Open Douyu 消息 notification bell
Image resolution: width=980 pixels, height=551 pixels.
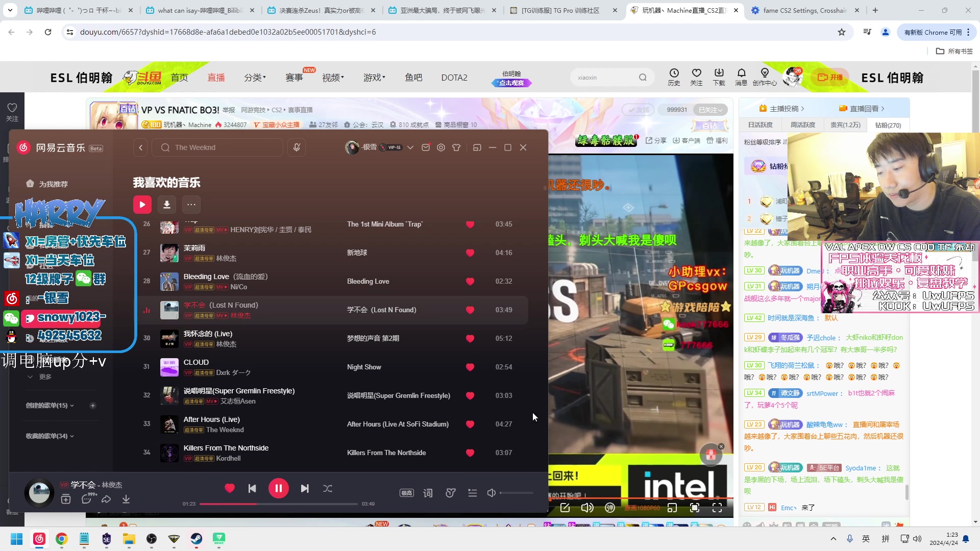(x=741, y=77)
